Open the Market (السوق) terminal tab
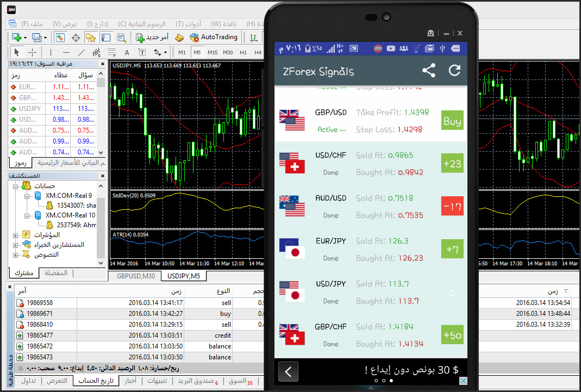Image resolution: width=581 pixels, height=392 pixels. coord(240,381)
